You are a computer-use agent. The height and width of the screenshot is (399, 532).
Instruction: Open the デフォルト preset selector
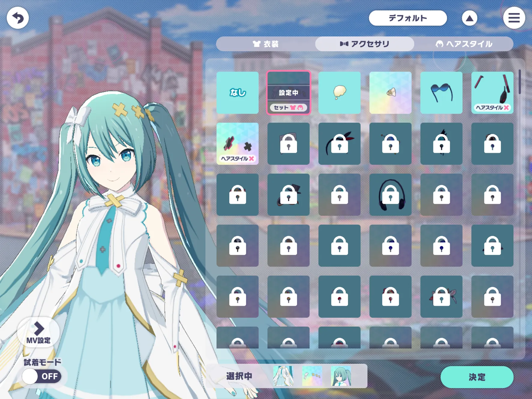(407, 18)
